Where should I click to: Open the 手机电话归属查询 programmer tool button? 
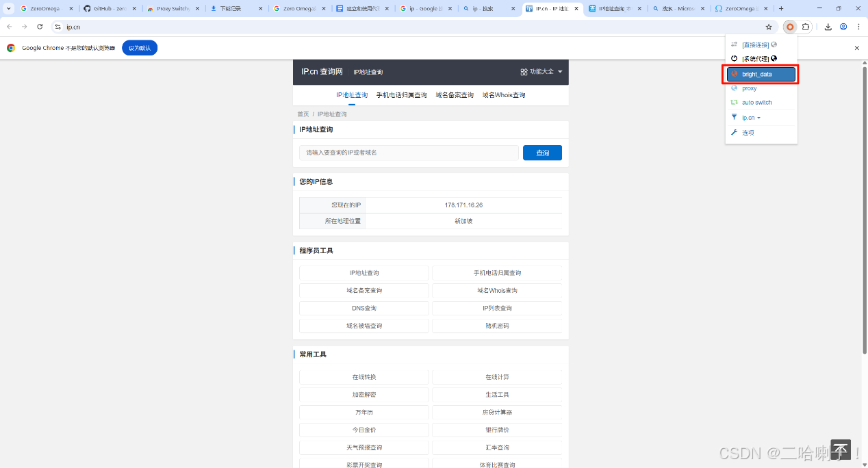pyautogui.click(x=498, y=273)
